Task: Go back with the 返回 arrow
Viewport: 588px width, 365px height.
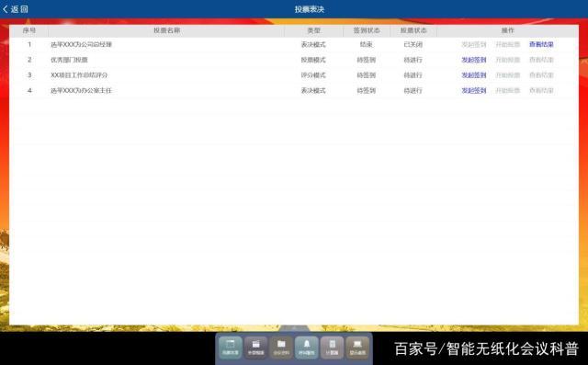Action: coord(16,9)
